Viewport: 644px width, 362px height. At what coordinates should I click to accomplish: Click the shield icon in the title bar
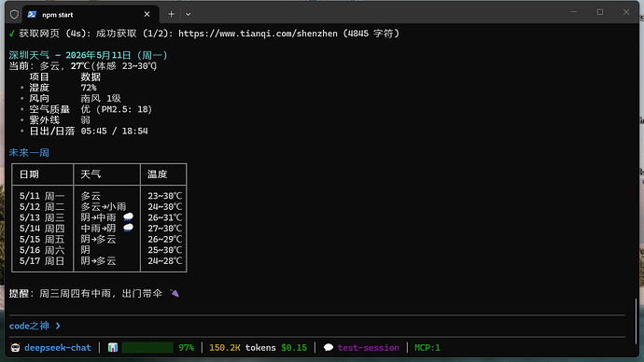click(14, 14)
